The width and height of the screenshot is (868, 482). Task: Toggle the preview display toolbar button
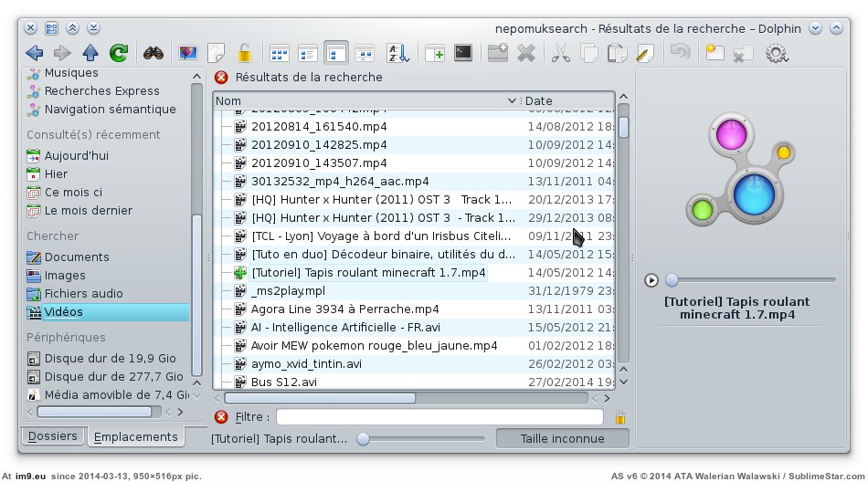coord(187,53)
